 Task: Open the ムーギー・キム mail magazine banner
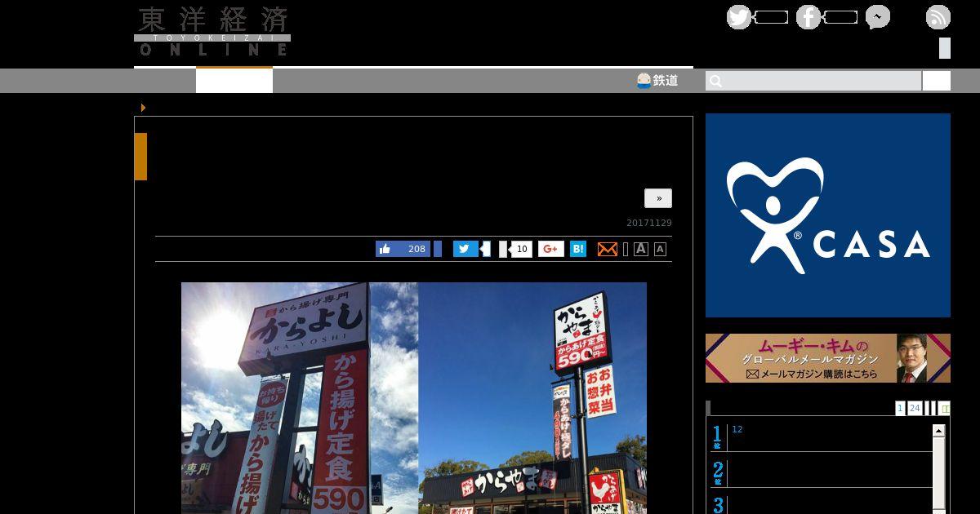(828, 358)
